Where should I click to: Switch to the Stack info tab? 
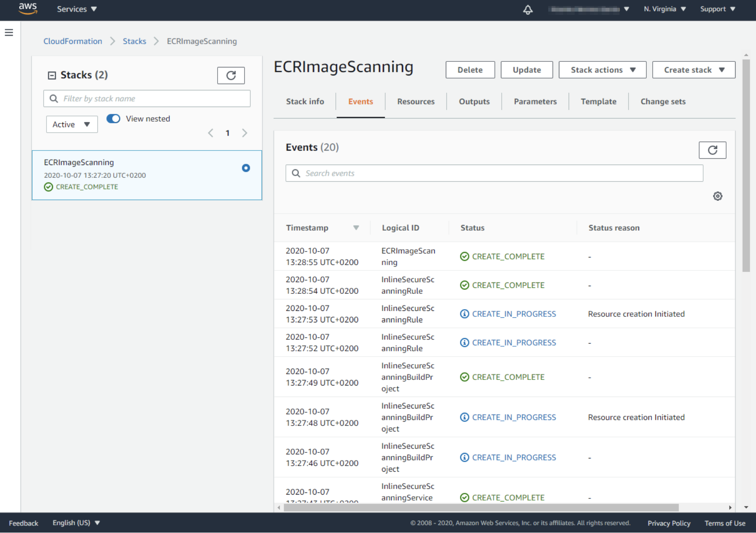tap(305, 101)
